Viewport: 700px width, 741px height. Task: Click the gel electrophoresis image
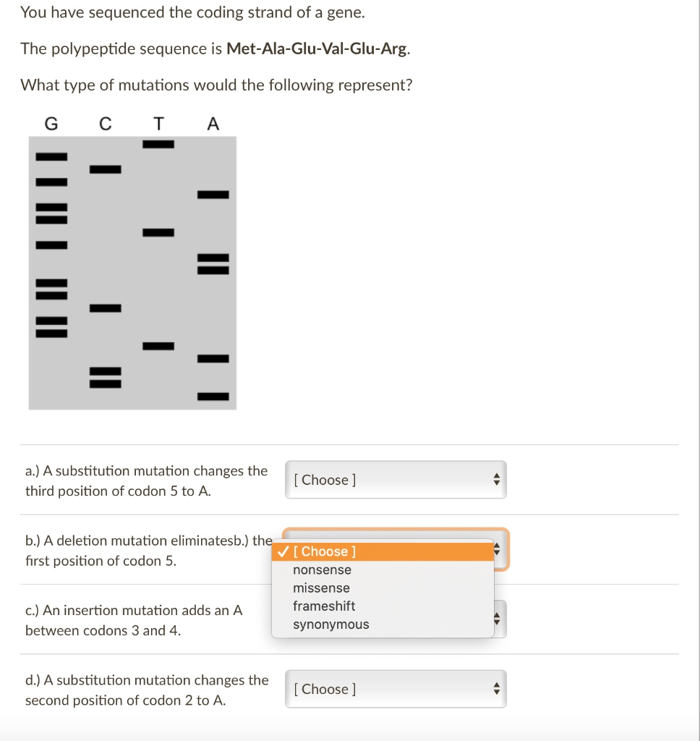click(x=132, y=274)
